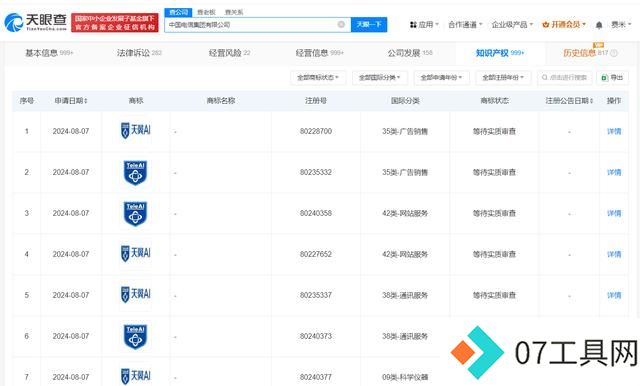Open the 全部注册年份 filter dropdown
The image size is (640, 386).
click(503, 78)
